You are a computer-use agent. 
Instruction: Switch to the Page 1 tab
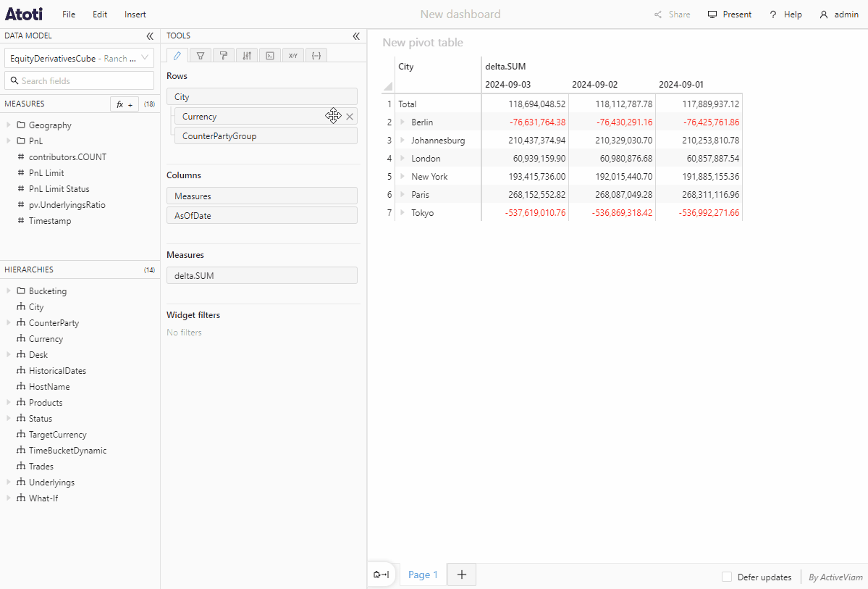[423, 575]
